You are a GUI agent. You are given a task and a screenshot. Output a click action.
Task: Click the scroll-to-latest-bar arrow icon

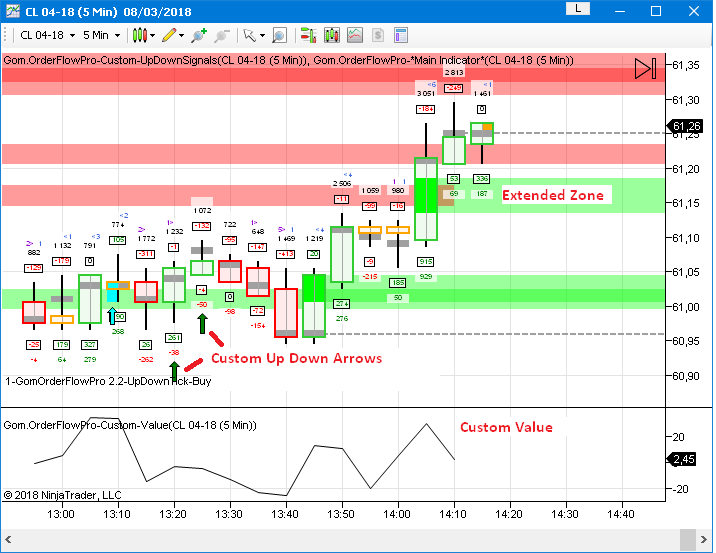[x=645, y=68]
